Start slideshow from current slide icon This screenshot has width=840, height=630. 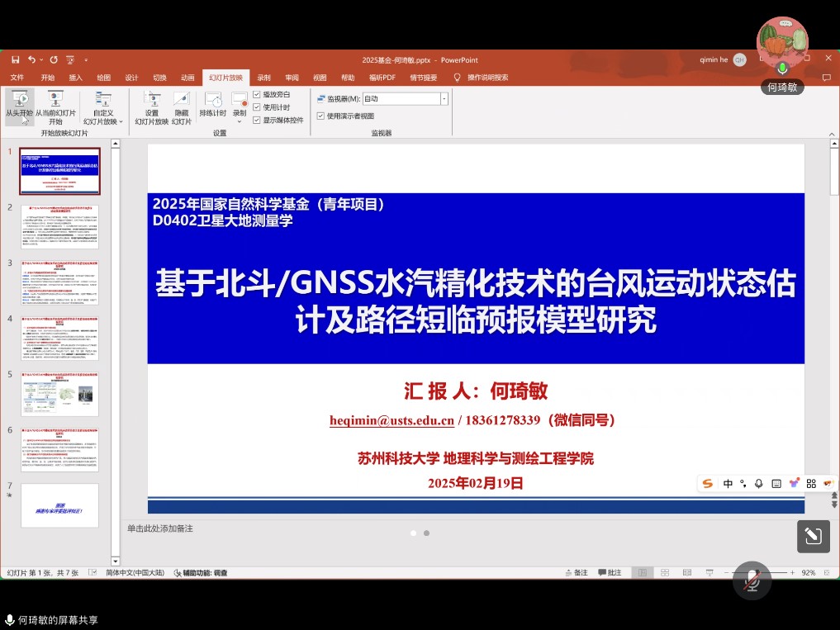coord(55,100)
